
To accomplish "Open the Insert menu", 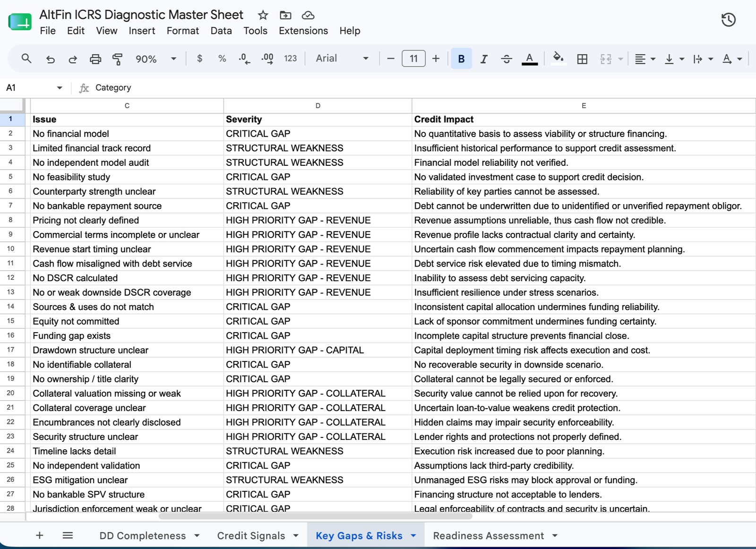I will click(142, 31).
